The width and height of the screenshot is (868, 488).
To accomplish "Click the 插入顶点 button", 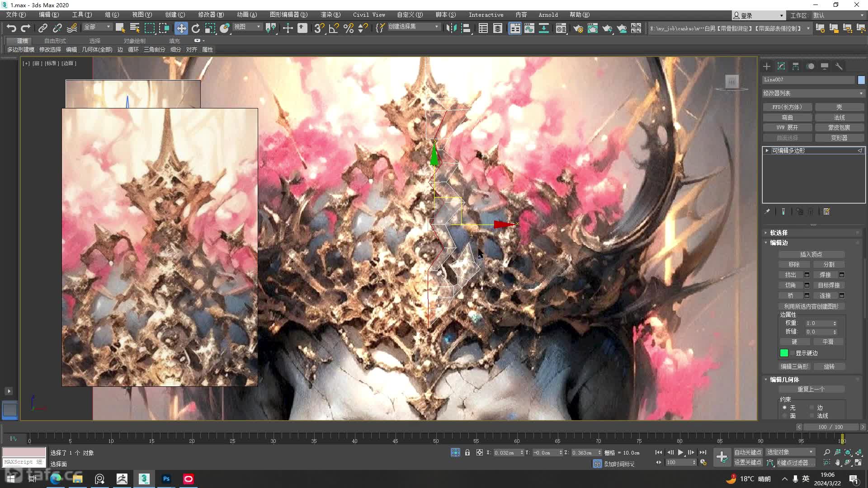I will (811, 254).
